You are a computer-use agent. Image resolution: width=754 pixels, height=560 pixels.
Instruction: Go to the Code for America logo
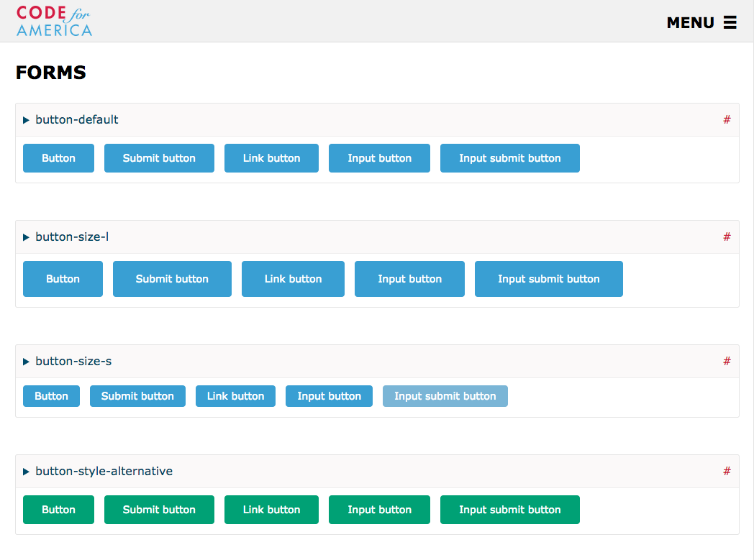tap(55, 21)
